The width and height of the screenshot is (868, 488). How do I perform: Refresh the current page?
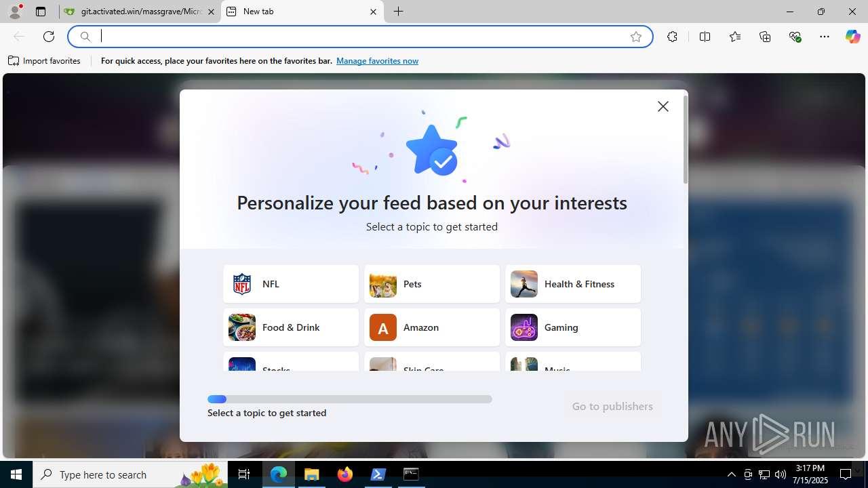pos(49,37)
